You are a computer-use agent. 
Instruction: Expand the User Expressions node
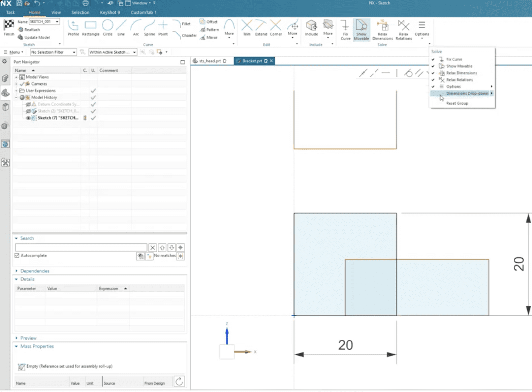click(16, 91)
